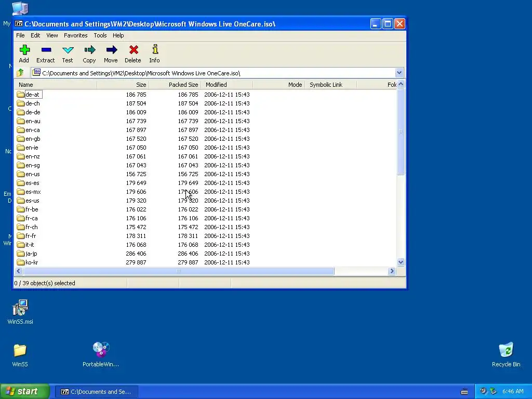Image resolution: width=532 pixels, height=399 pixels.
Task: Click horizontal scrollbar right arrow
Action: tap(392, 271)
